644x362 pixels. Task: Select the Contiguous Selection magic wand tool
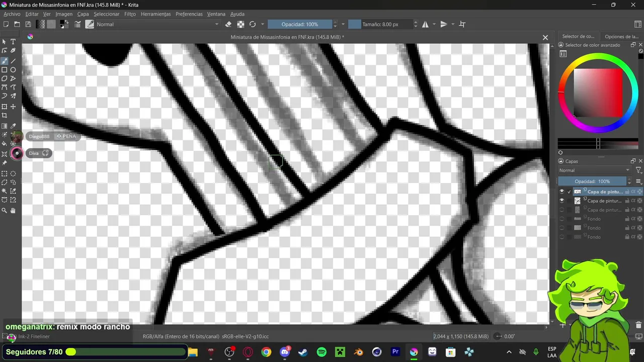point(5,191)
